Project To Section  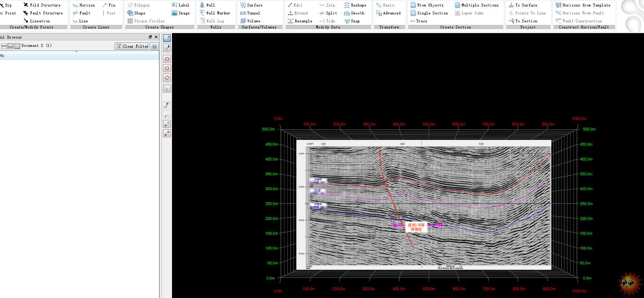coord(522,21)
